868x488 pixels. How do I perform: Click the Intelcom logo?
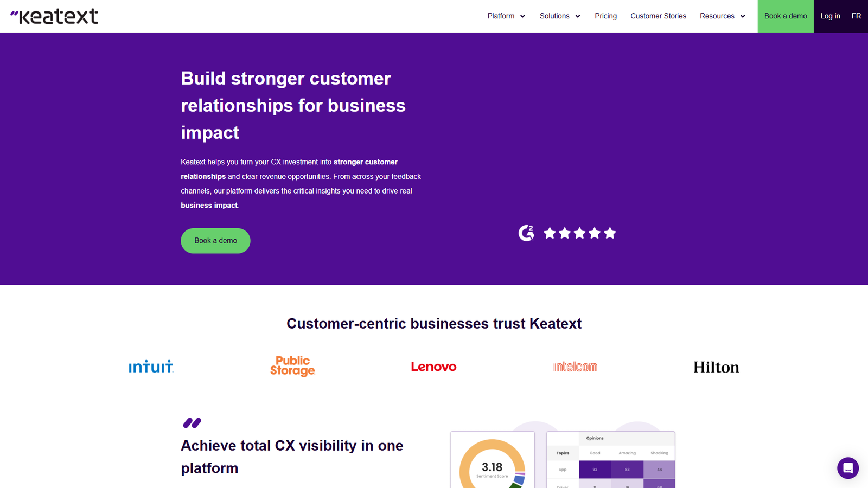click(575, 367)
